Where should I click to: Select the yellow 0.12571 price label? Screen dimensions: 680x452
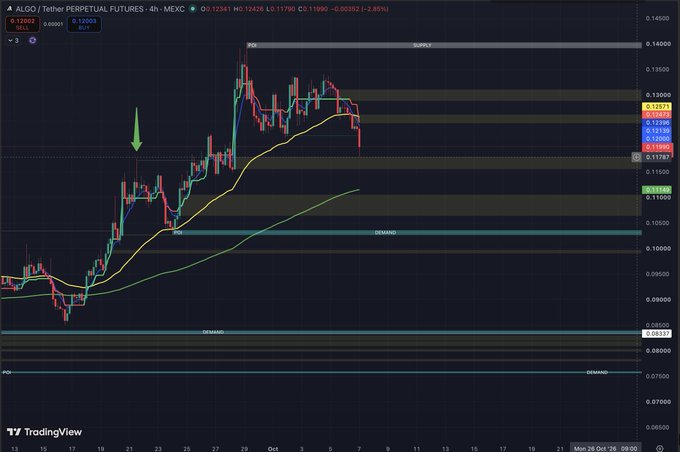[657, 106]
